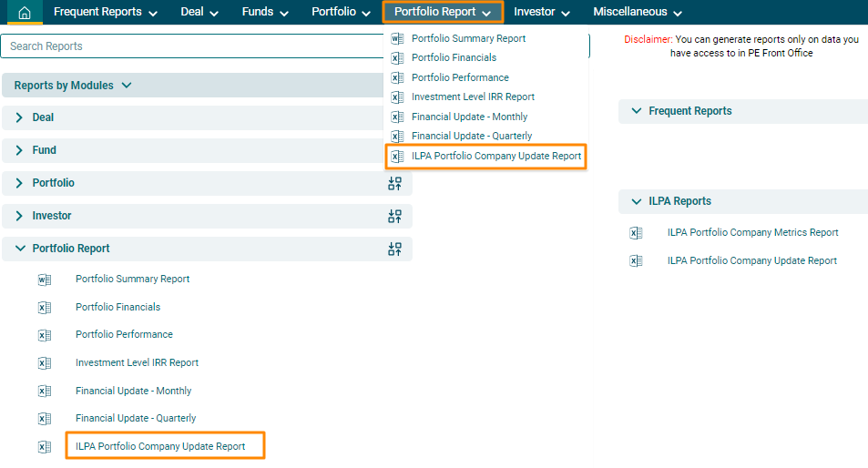Click the Home icon in navigation bar
This screenshot has height=468, width=868.
[x=25, y=12]
